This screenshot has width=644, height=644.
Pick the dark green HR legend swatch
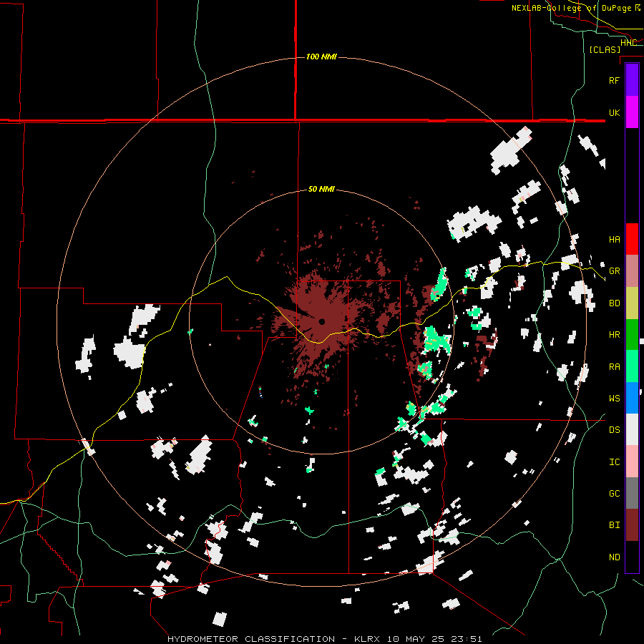[x=632, y=335]
